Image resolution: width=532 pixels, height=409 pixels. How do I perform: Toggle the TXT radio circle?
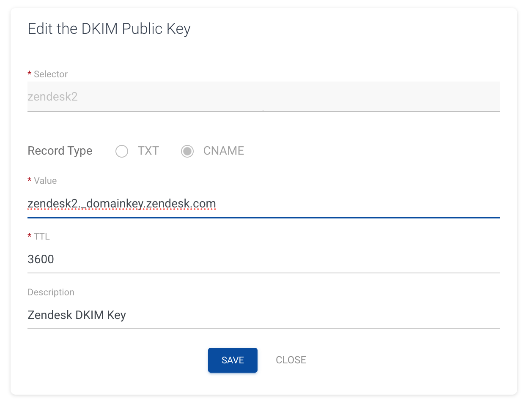pos(122,151)
